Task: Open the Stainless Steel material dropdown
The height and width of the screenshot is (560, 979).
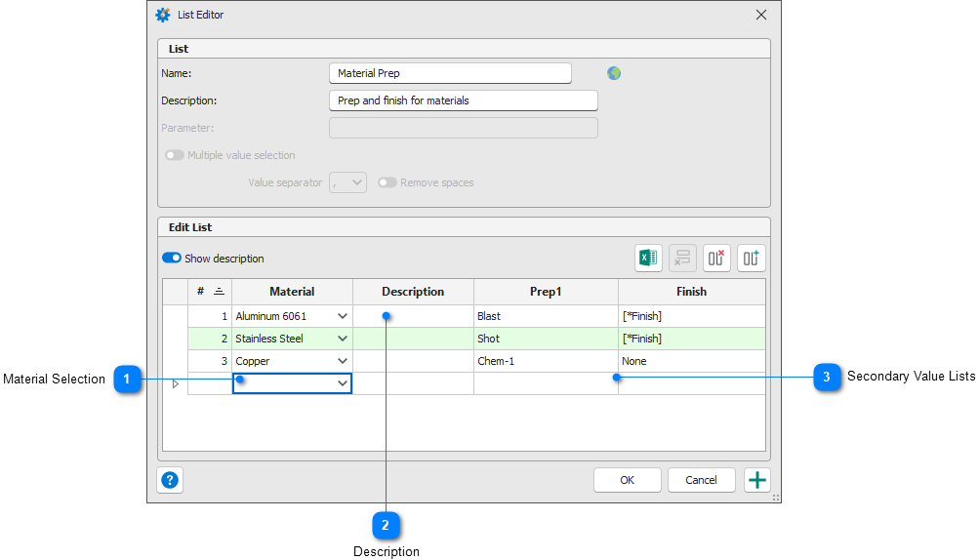Action: click(343, 339)
